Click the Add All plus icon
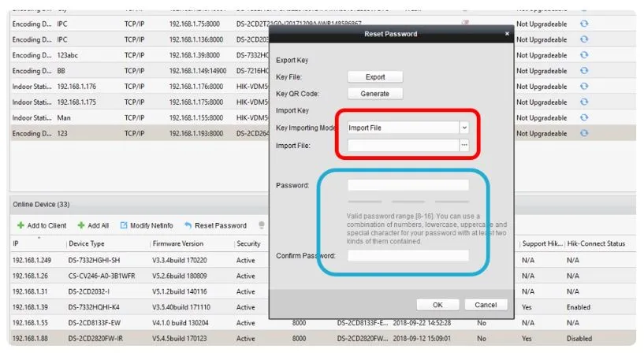644x356 pixels. click(80, 225)
